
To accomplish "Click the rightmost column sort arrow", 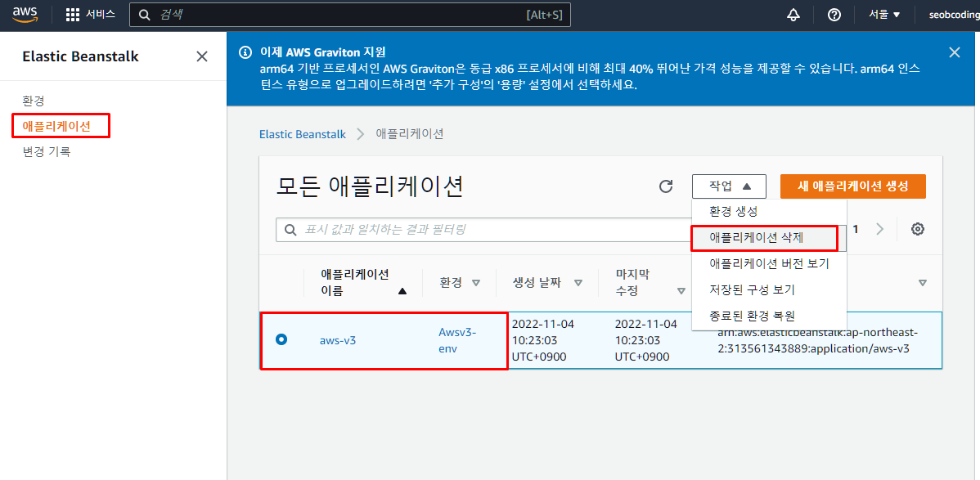I will click(x=923, y=283).
